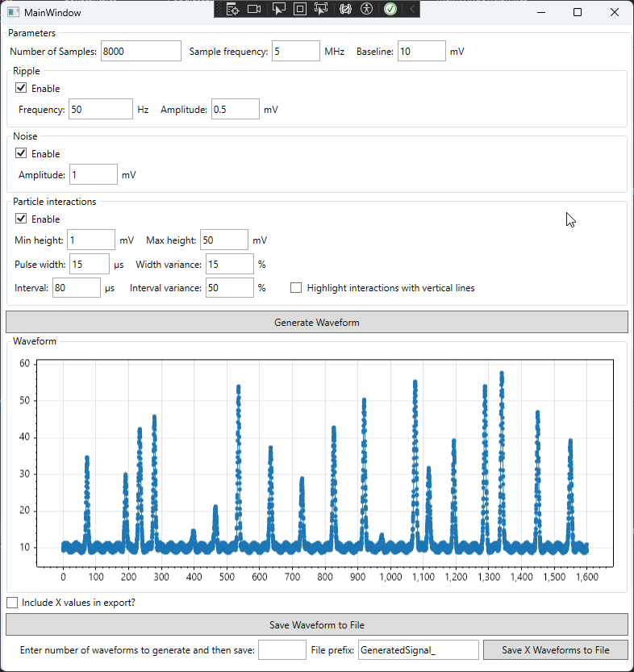Open the accessibility checker person icon

(x=367, y=9)
